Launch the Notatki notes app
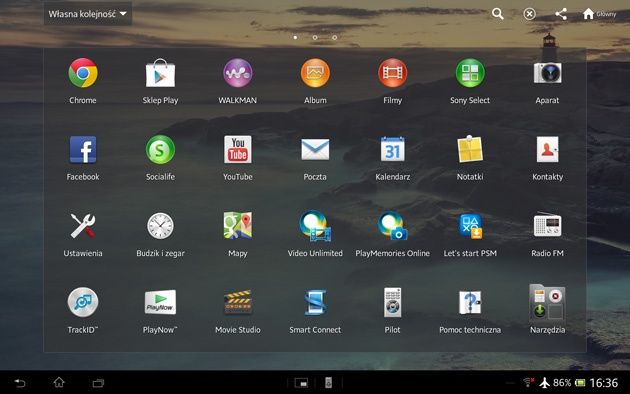The image size is (630, 394). pyautogui.click(x=470, y=149)
